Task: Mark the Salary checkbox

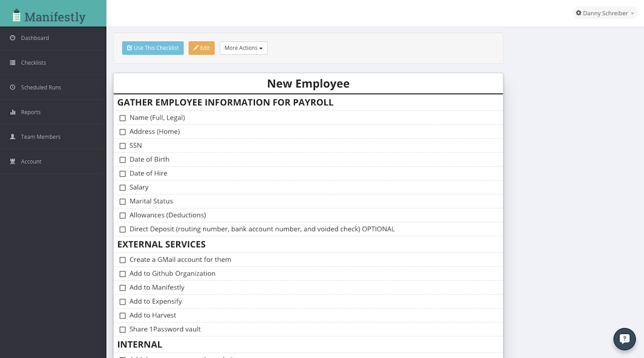Action: tap(122, 188)
